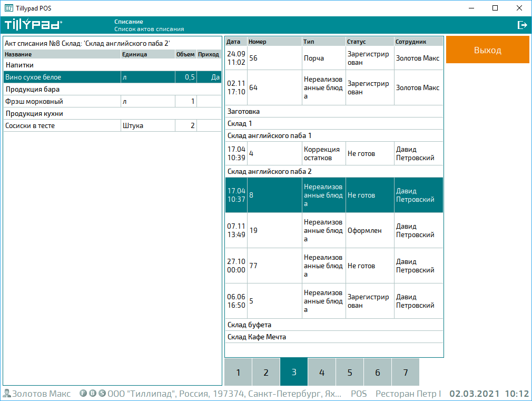Image resolution: width=532 pixels, height=401 pixels.
Task: Click the B status indicator icon
Action: pos(93,394)
